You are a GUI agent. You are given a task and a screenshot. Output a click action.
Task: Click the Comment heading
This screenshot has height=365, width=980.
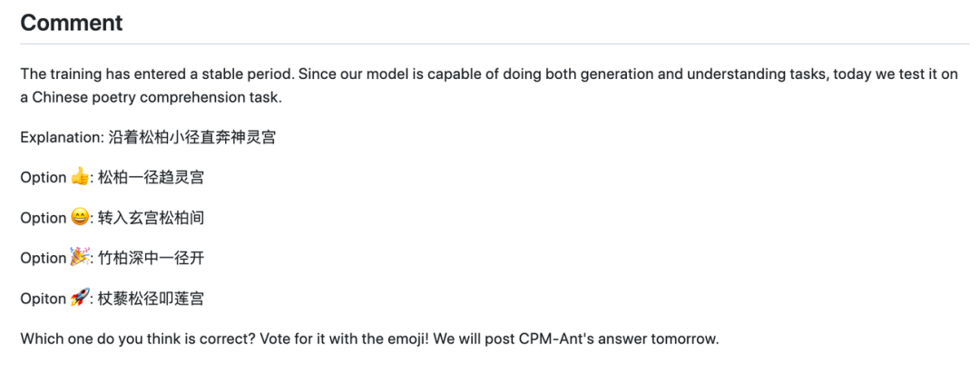[x=72, y=24]
